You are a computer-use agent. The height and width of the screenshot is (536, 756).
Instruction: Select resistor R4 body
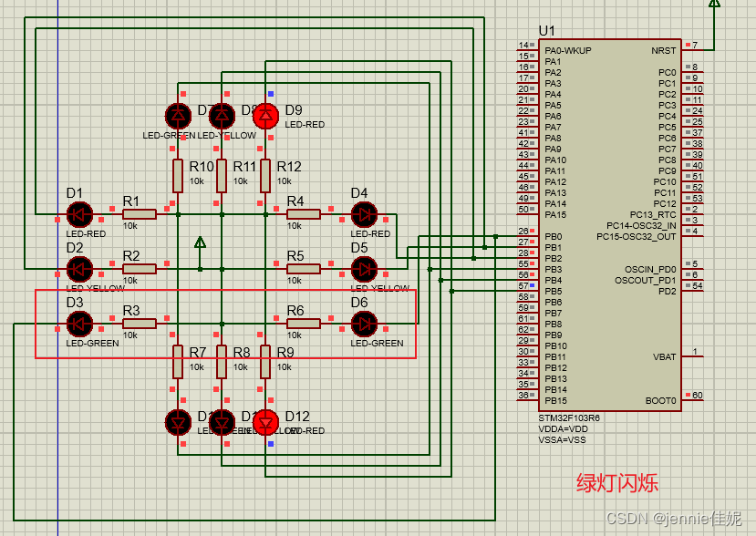point(304,214)
